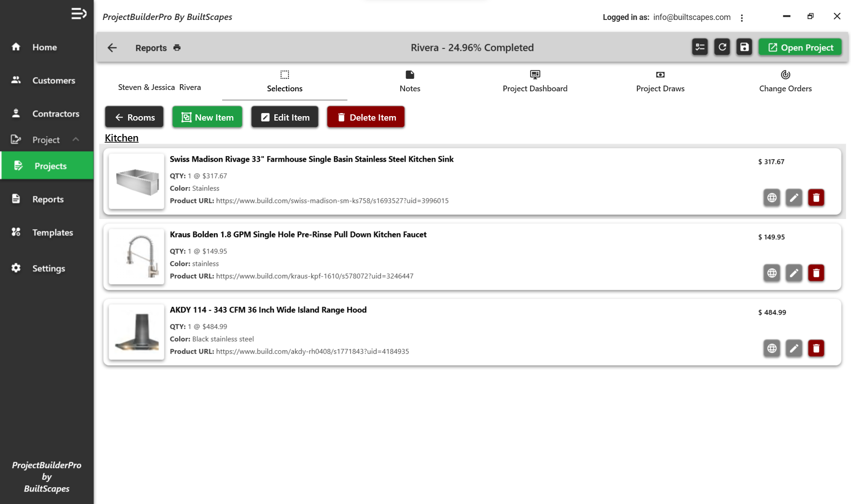
Task: Delete the AKDY range hood item
Action: click(x=816, y=348)
